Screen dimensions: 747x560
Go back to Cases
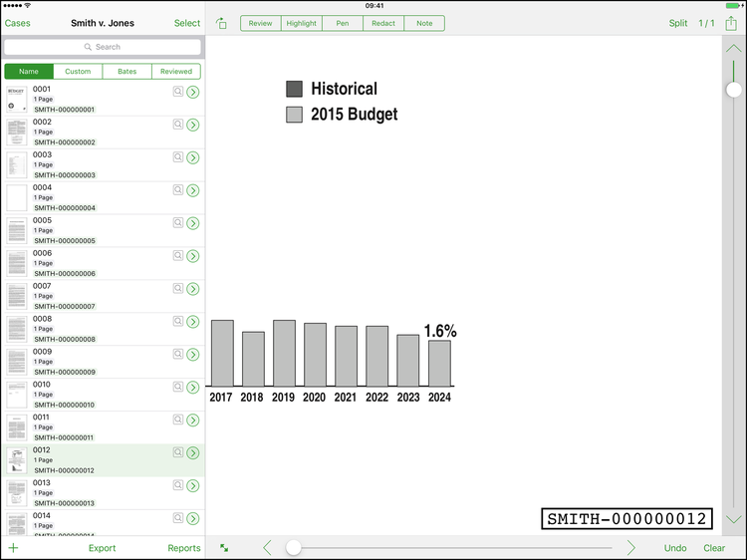18,23
